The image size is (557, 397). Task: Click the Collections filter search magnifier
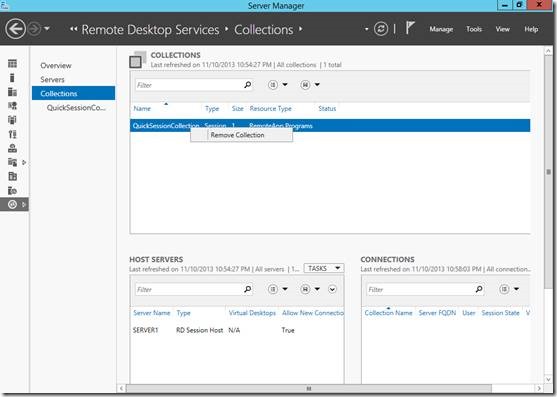[248, 85]
